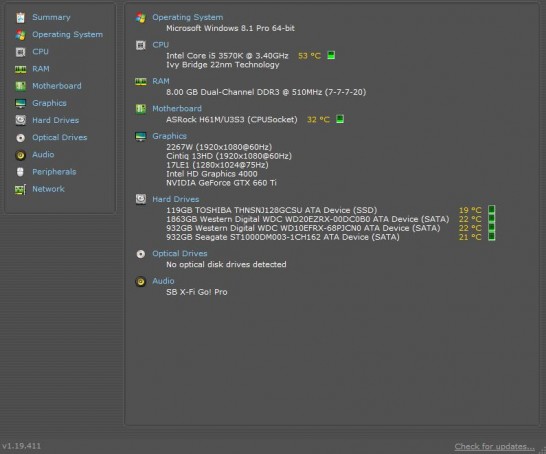
Task: Click the Audio speaker icon in sidebar
Action: (x=21, y=155)
